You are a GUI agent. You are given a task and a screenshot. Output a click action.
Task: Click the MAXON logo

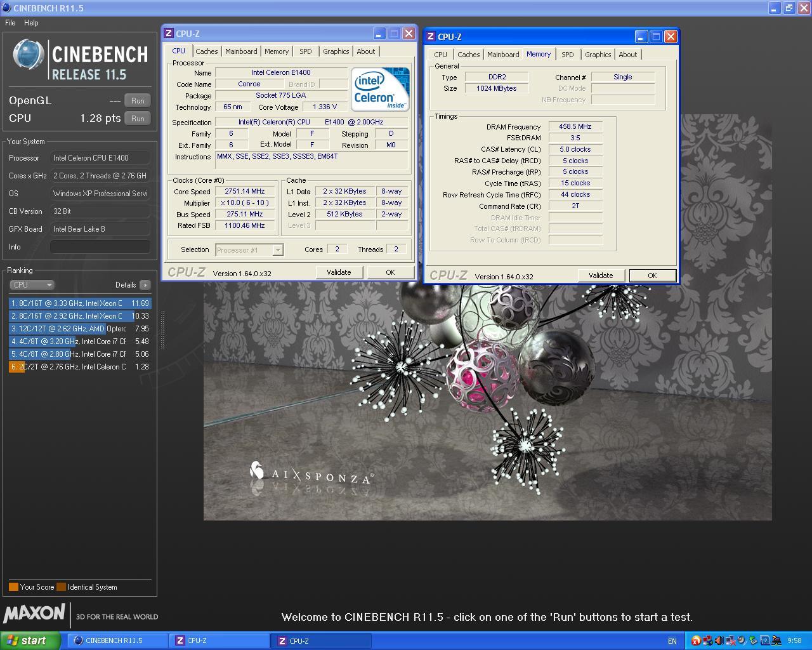click(x=34, y=613)
